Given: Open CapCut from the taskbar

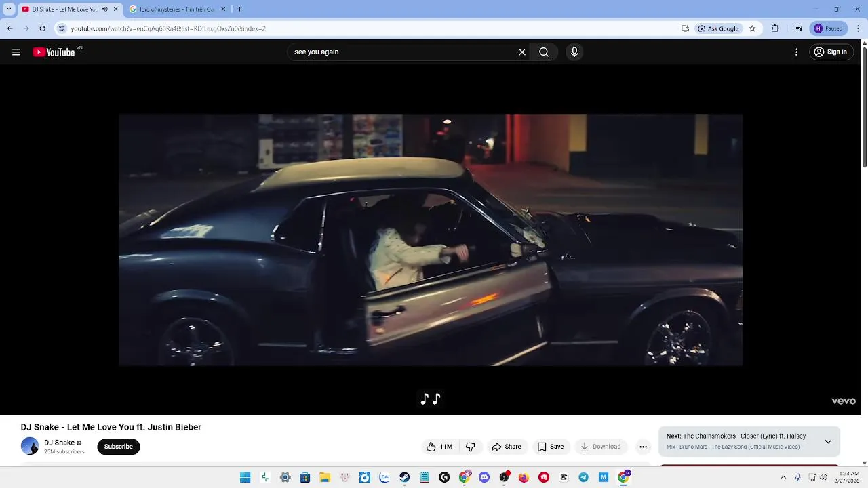Looking at the screenshot, I should [564, 477].
